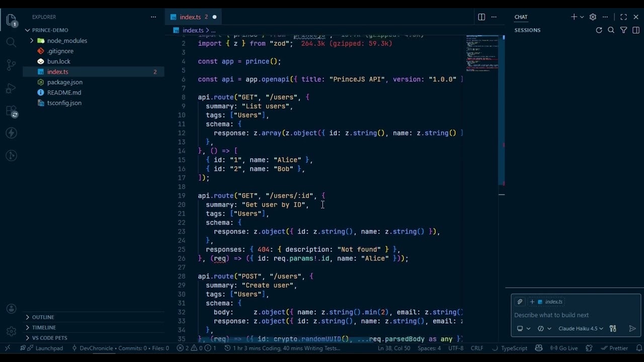This screenshot has height=362, width=644.
Task: Close the unsaved index.ts tab via dot
Action: (214, 17)
